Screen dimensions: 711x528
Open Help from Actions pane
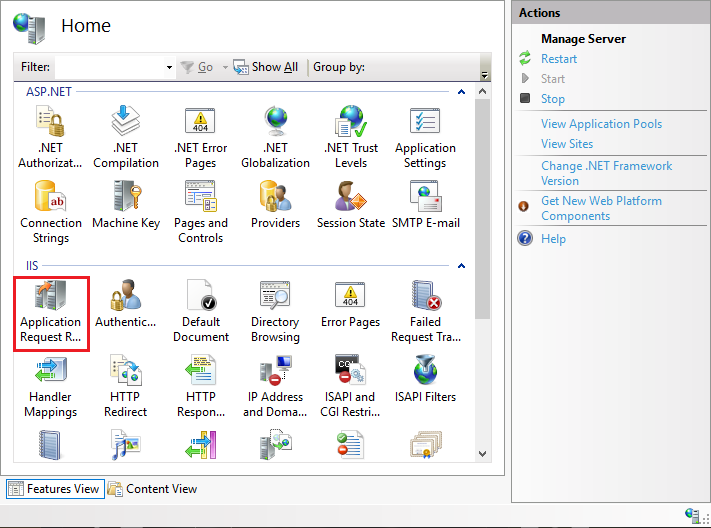click(553, 239)
